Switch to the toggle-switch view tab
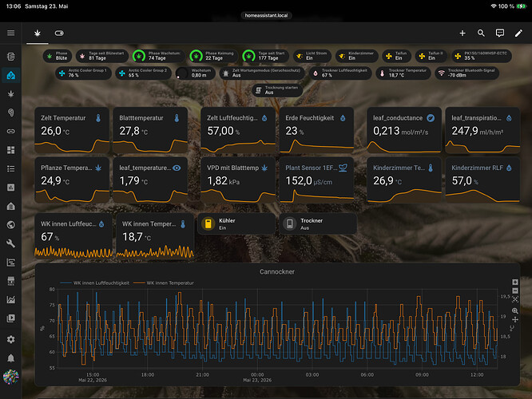 59,33
